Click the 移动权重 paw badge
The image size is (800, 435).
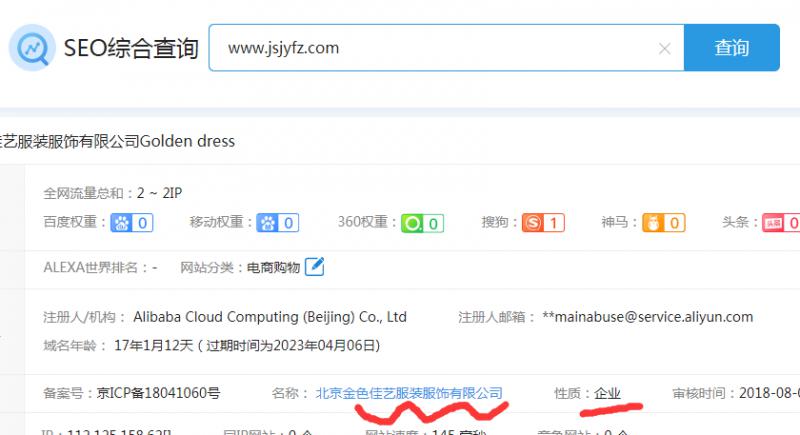(278, 223)
